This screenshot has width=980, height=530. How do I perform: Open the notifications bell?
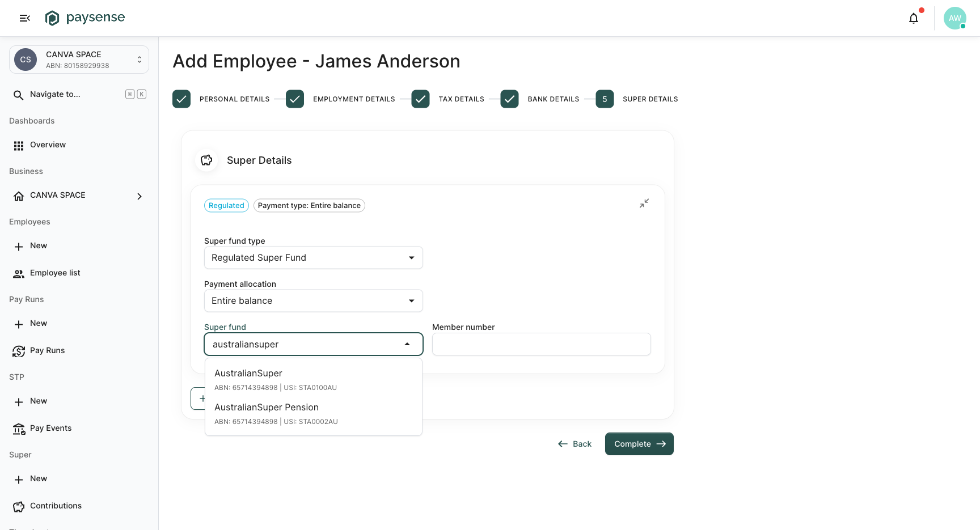tap(914, 18)
